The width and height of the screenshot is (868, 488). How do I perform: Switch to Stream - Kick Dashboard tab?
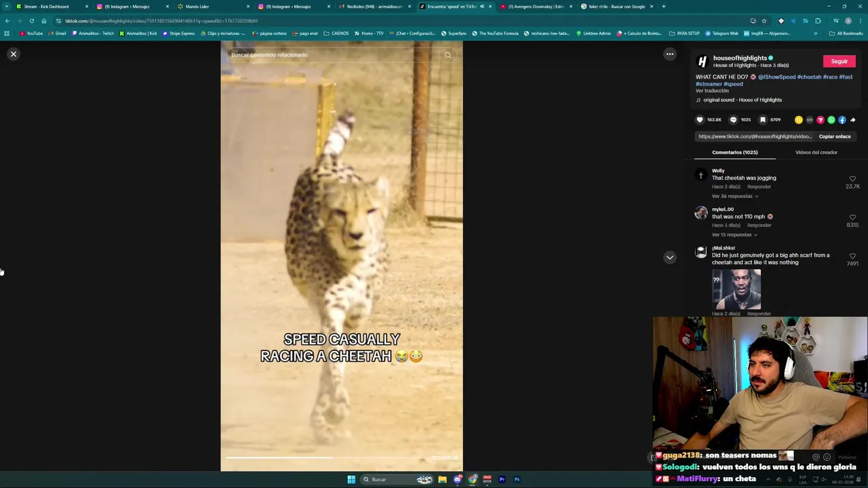point(52,7)
